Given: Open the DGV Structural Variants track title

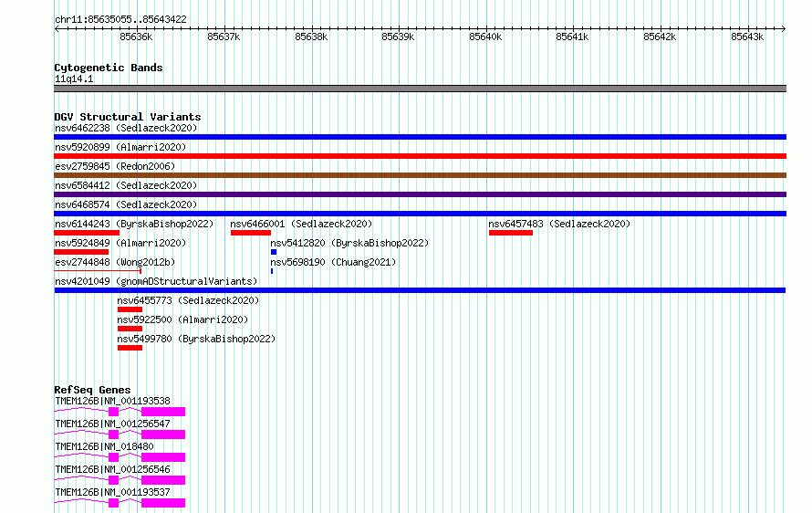Looking at the screenshot, I should pyautogui.click(x=128, y=117).
